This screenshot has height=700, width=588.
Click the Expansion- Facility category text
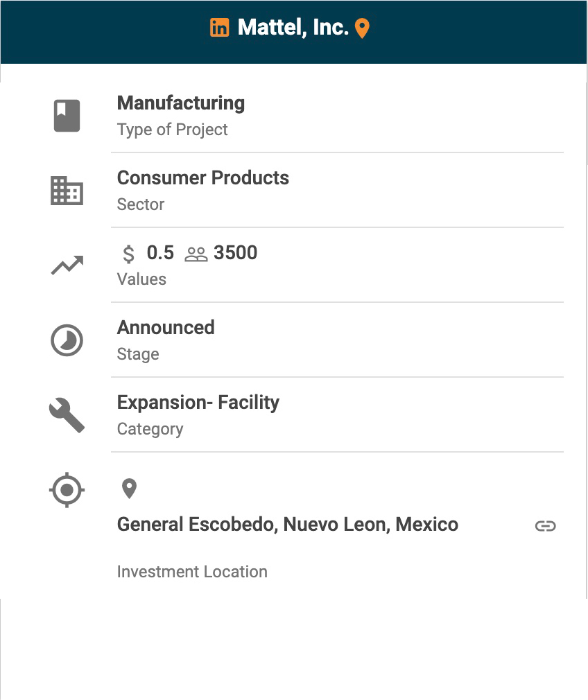(198, 403)
